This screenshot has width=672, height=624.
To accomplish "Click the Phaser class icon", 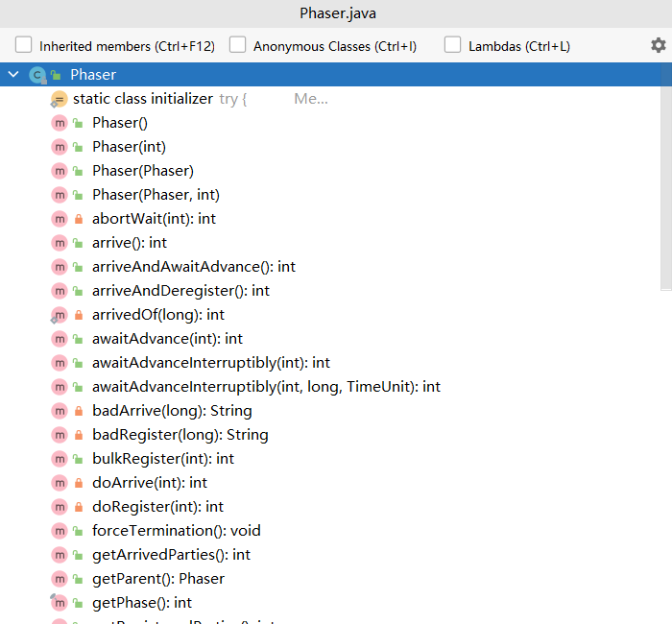I will (x=37, y=75).
